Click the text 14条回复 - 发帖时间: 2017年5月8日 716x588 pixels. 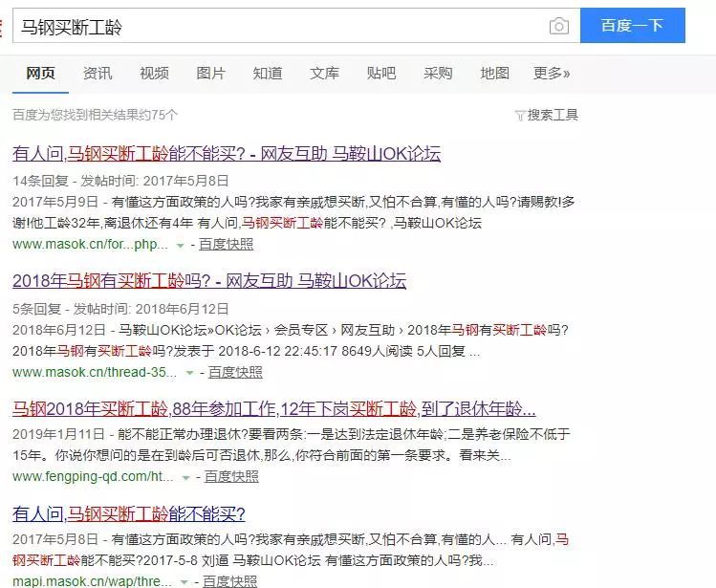[120, 181]
